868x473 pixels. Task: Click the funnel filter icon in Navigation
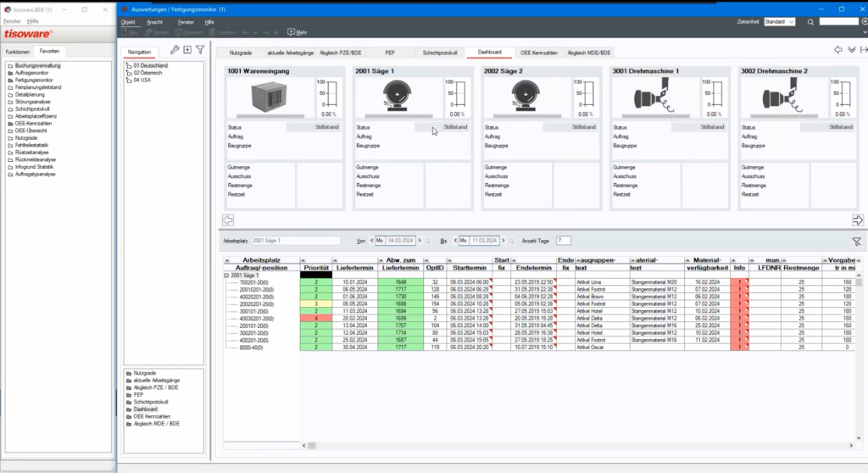pyautogui.click(x=200, y=50)
